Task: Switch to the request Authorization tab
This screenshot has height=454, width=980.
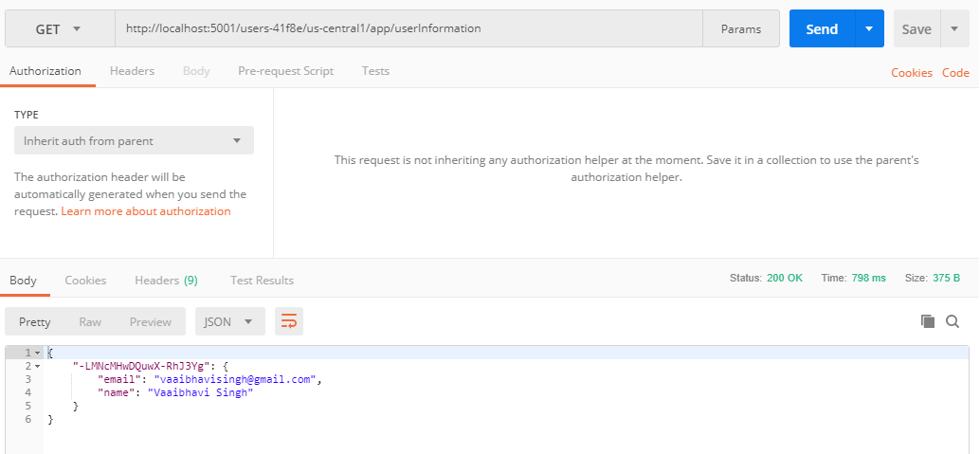Action: (x=45, y=71)
